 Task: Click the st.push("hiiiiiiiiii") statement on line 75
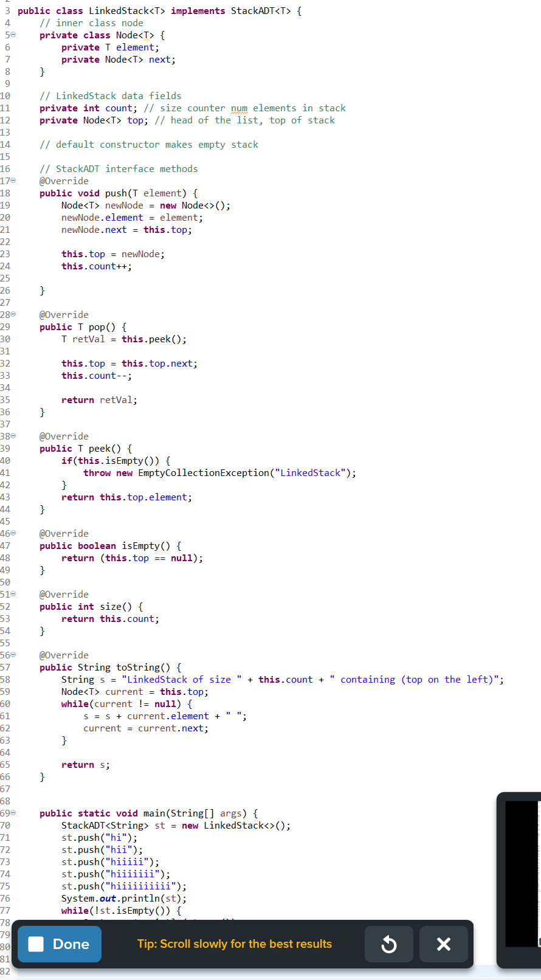click(124, 886)
